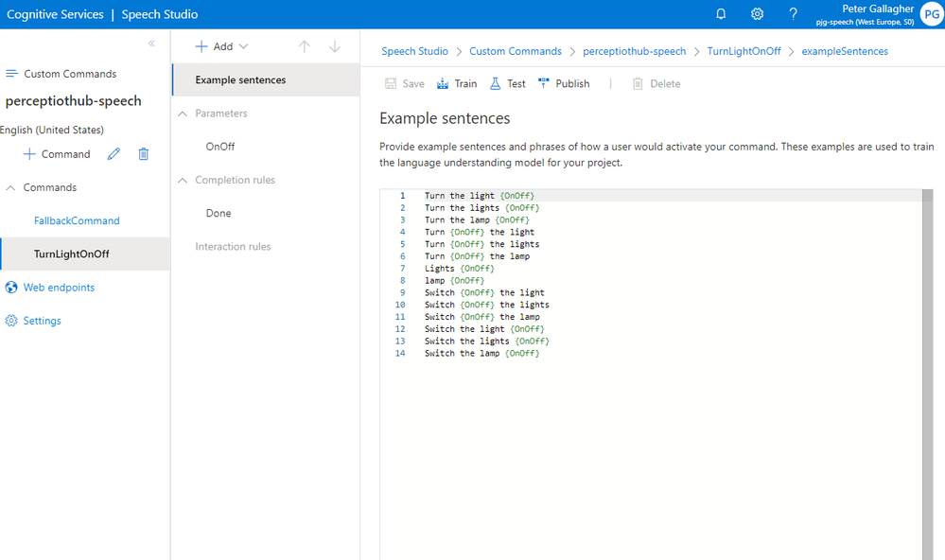Screen dimensions: 945x560
Task: Open the PG account avatar
Action: coord(932,14)
